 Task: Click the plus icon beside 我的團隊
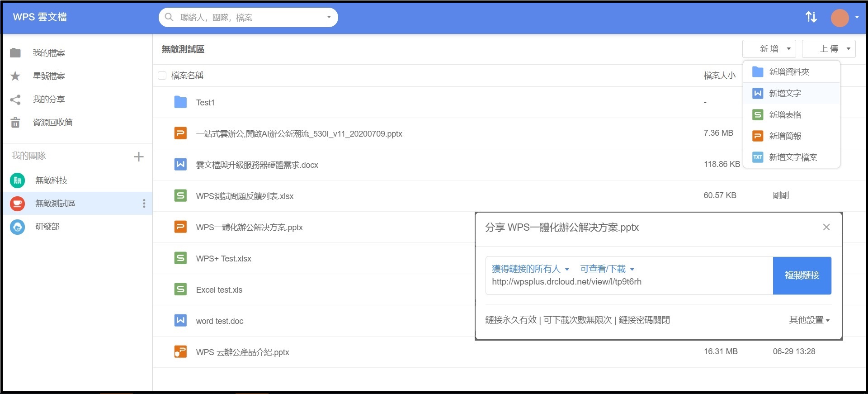coord(138,157)
